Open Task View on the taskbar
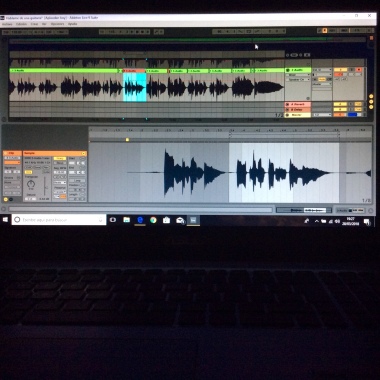380x380 pixels. pyautogui.click(x=113, y=220)
